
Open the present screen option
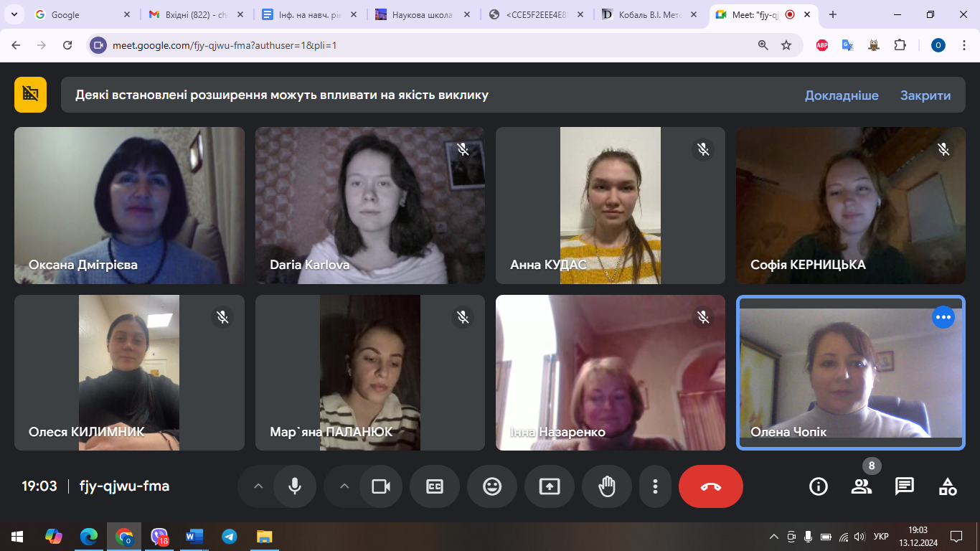(x=550, y=486)
